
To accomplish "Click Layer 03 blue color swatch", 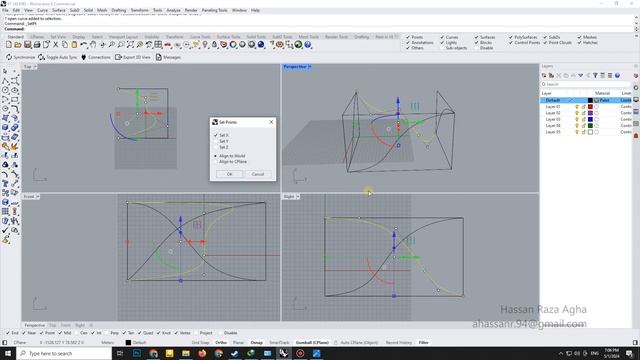I will 590,119.
